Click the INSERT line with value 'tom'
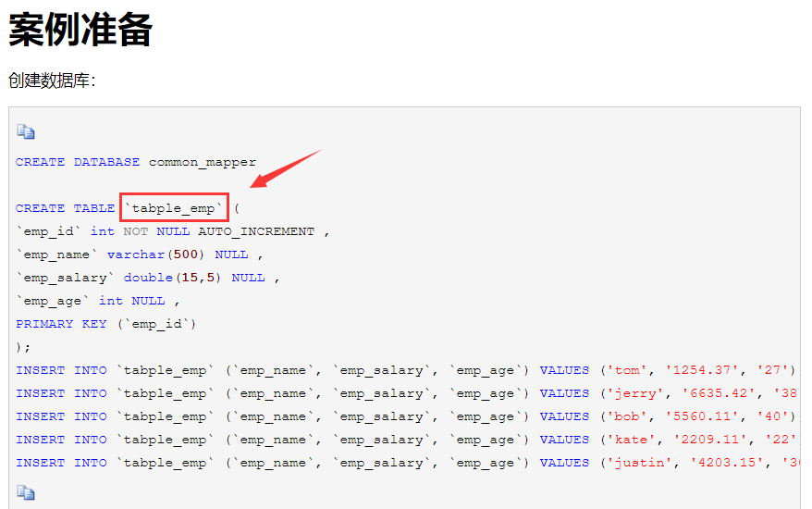Viewport: 812px width, 509px height. [x=407, y=370]
